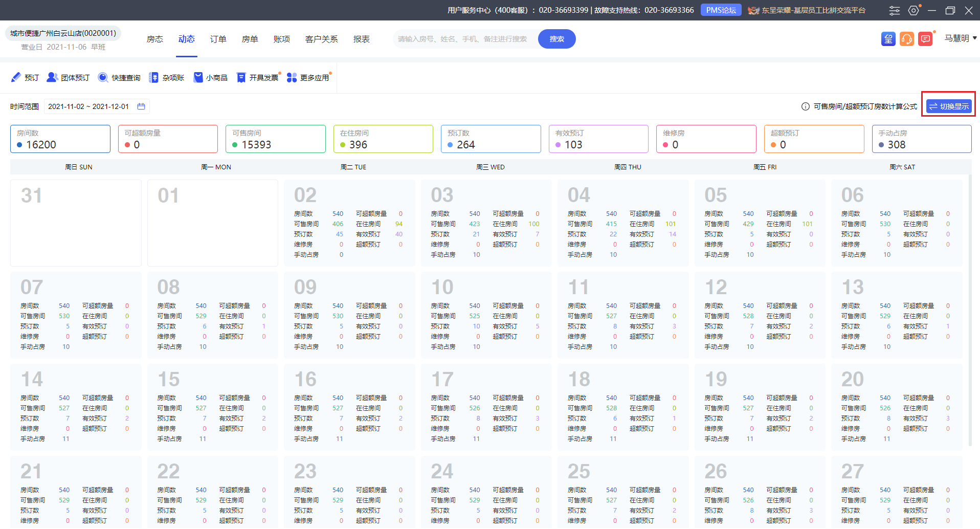
Task: Open the calendar icon beside the date range
Action: coord(141,106)
